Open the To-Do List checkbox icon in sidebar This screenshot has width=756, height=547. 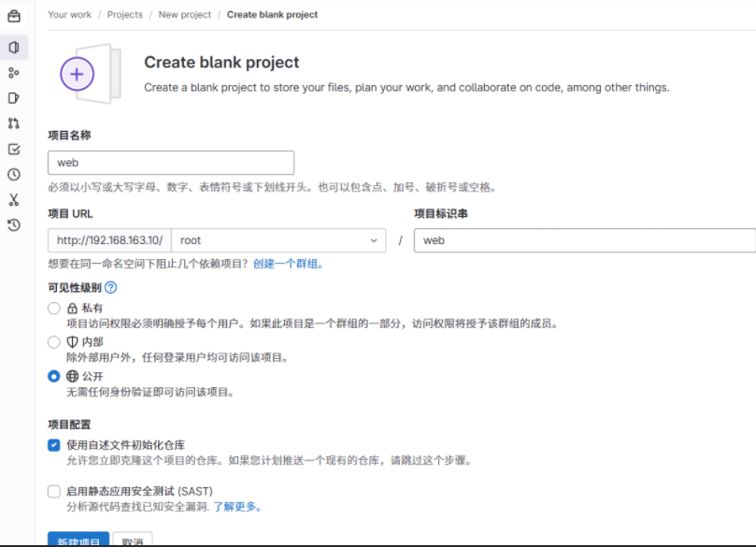point(14,149)
